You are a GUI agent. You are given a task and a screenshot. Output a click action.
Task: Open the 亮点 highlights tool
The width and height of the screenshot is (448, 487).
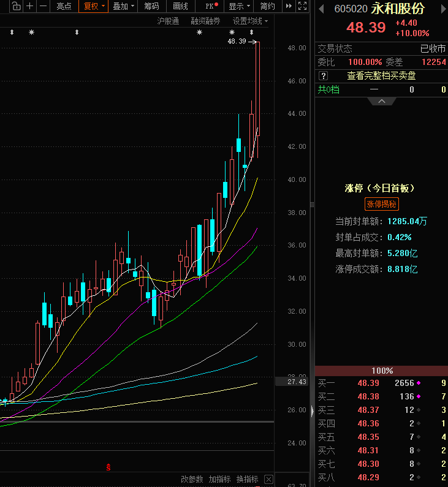(x=64, y=6)
